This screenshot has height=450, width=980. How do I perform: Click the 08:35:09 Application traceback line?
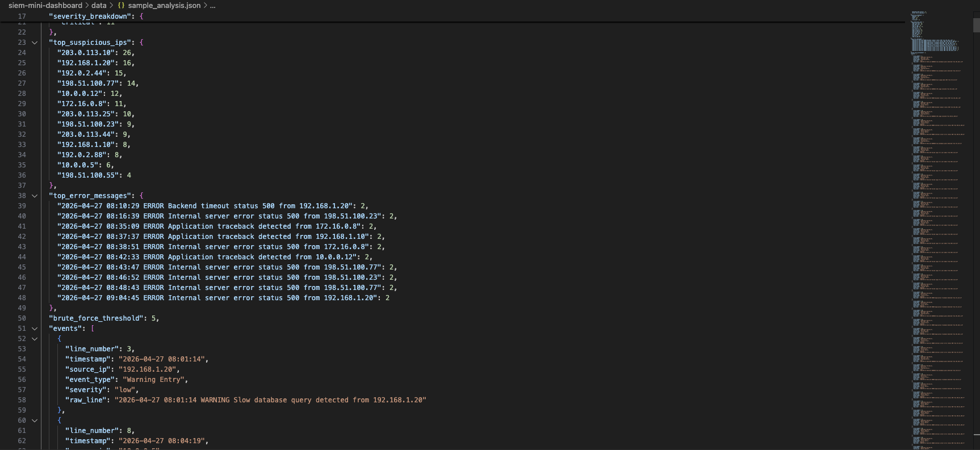coord(217,226)
